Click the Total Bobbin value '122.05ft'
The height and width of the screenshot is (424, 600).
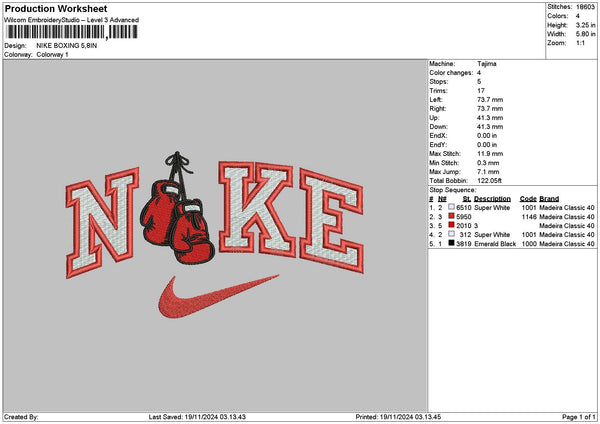(489, 181)
